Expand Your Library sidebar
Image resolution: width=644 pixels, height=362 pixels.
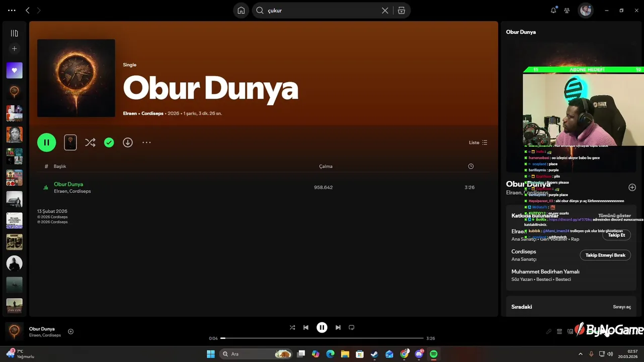(x=14, y=33)
